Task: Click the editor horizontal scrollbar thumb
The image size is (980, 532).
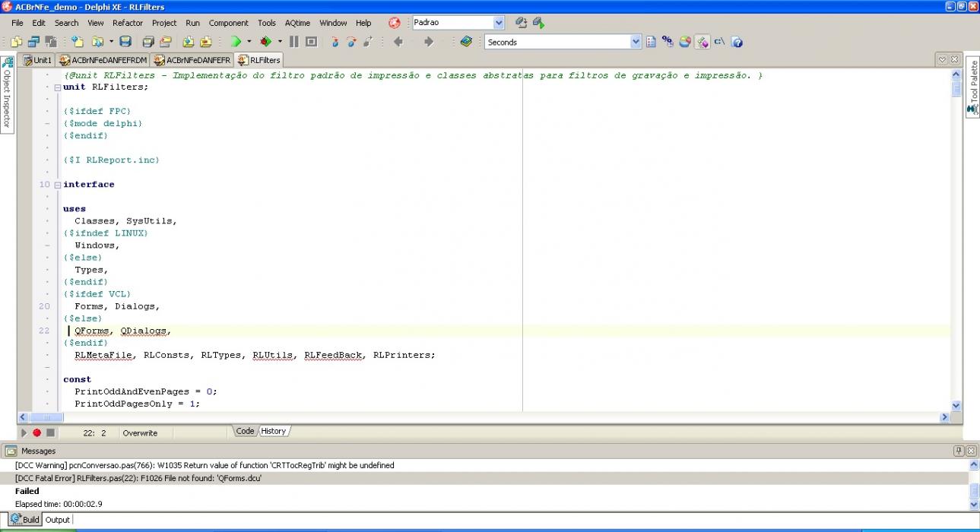Action: (x=47, y=417)
